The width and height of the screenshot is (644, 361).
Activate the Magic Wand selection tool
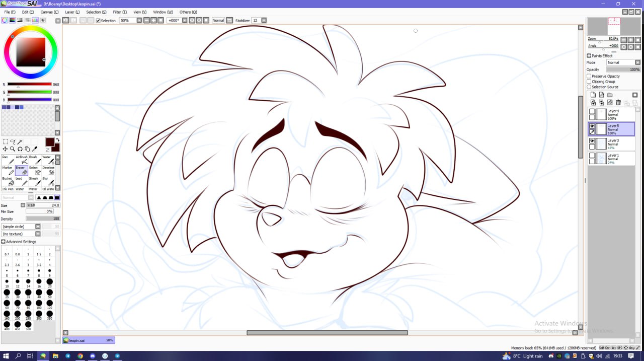(20, 142)
